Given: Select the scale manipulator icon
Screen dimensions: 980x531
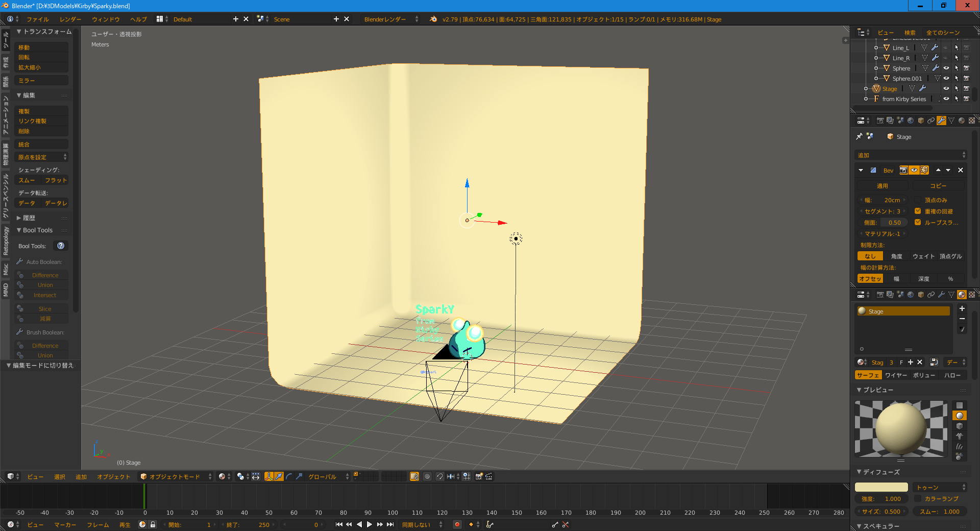Looking at the screenshot, I should [299, 476].
